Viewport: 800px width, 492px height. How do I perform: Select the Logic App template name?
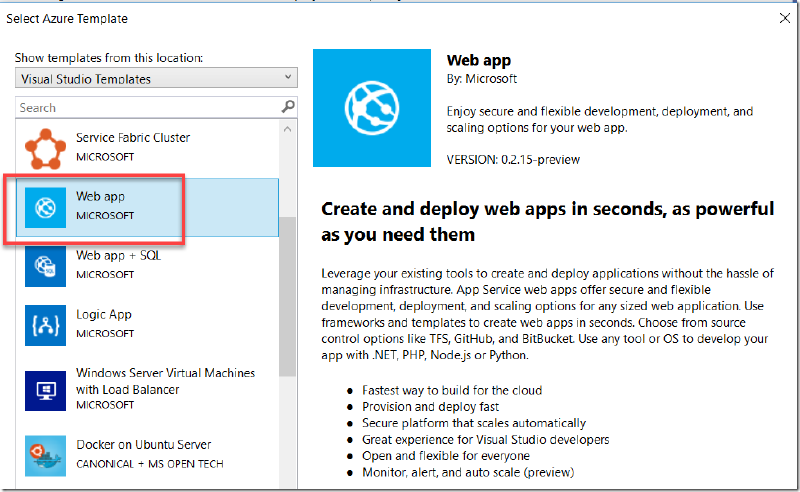pos(104,314)
